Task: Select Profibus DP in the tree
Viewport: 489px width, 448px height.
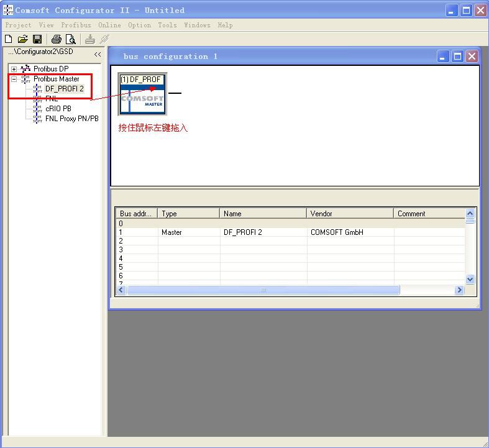Action: pos(51,68)
